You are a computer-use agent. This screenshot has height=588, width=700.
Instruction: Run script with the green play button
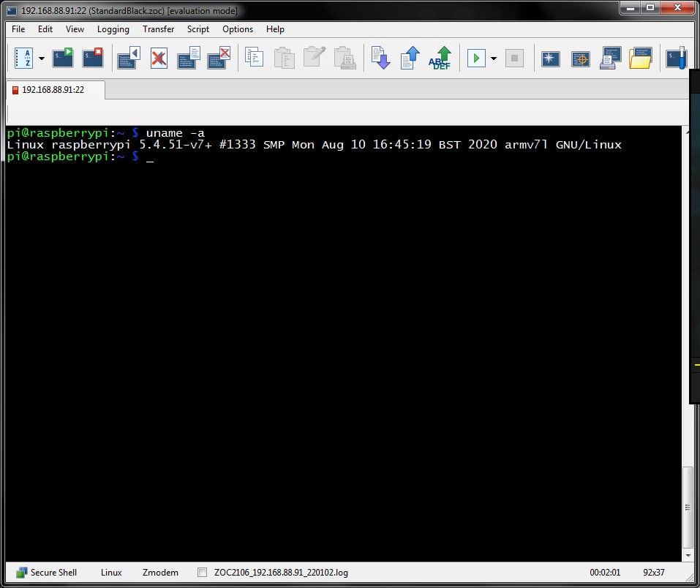click(x=476, y=59)
